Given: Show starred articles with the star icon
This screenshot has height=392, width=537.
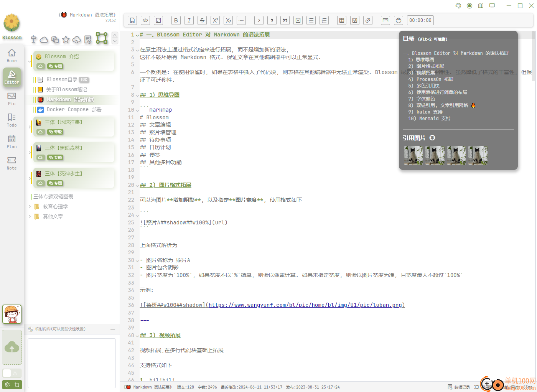Looking at the screenshot, I should pos(66,39).
